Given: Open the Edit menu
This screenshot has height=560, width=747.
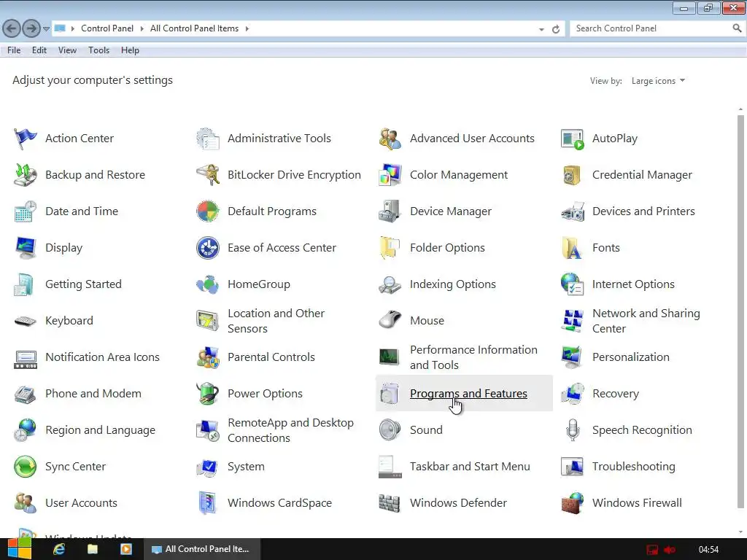Looking at the screenshot, I should coord(39,50).
